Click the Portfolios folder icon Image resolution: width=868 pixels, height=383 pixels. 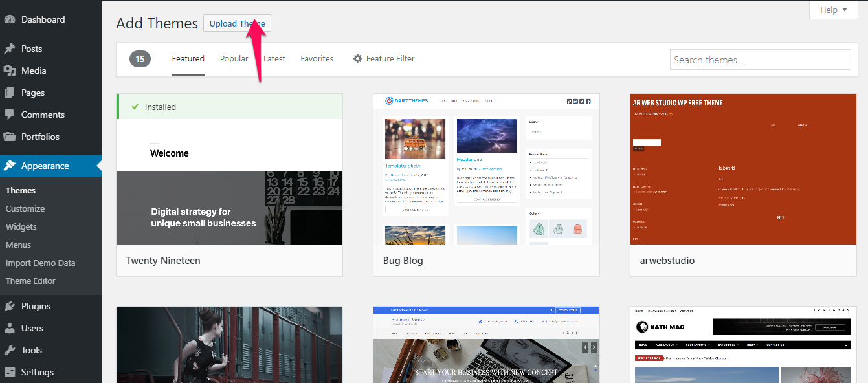[10, 137]
